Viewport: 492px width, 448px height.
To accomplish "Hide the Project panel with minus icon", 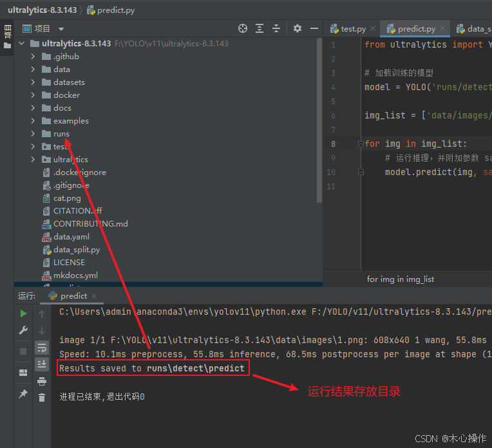I will click(314, 28).
